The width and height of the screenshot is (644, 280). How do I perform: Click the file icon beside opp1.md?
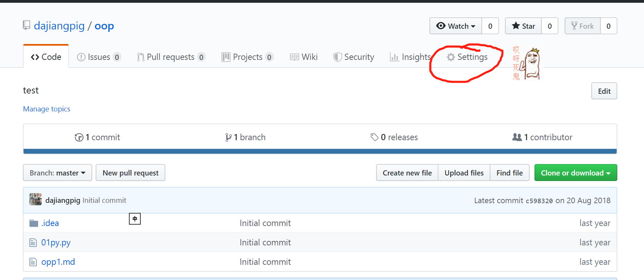(x=33, y=262)
